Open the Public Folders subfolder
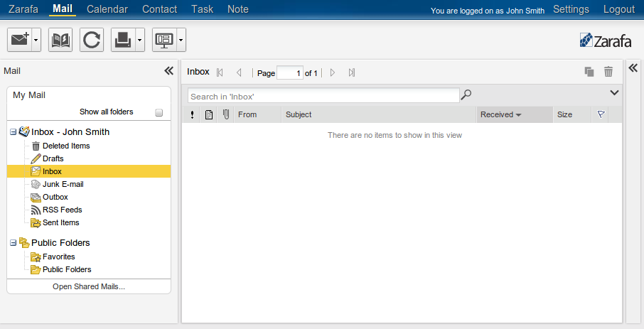This screenshot has width=644, height=329. tap(67, 269)
